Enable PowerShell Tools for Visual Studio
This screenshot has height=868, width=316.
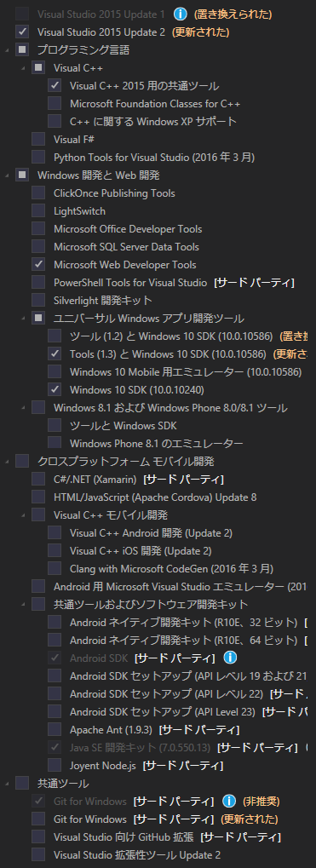38,282
